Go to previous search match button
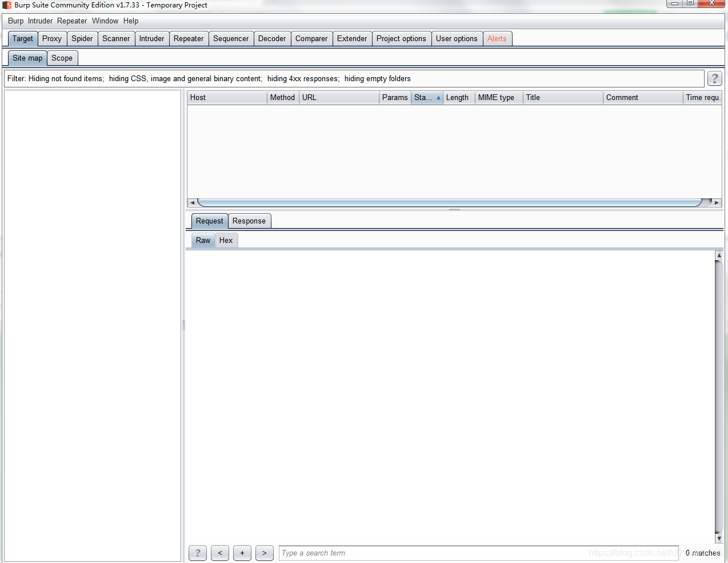Viewport: 728px width, 563px height. (x=220, y=553)
